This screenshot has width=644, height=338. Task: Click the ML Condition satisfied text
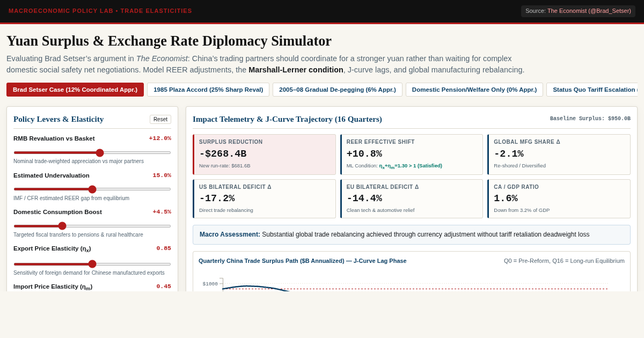pyautogui.click(x=394, y=166)
